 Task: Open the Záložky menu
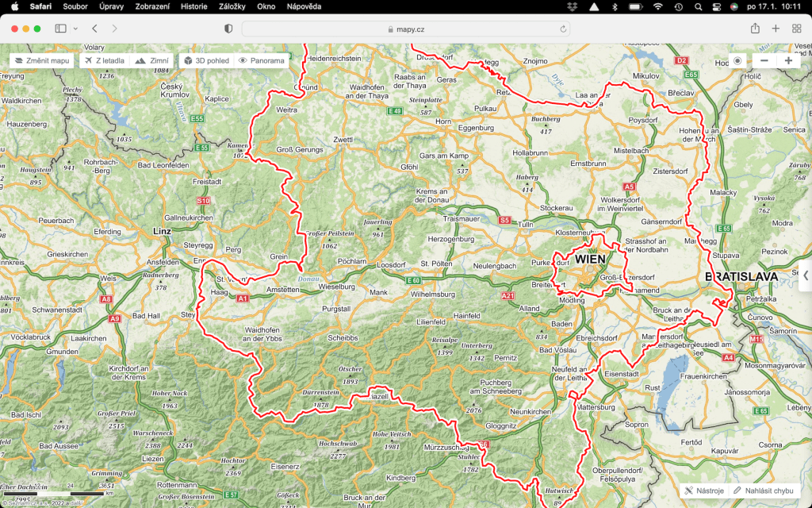coord(232,6)
